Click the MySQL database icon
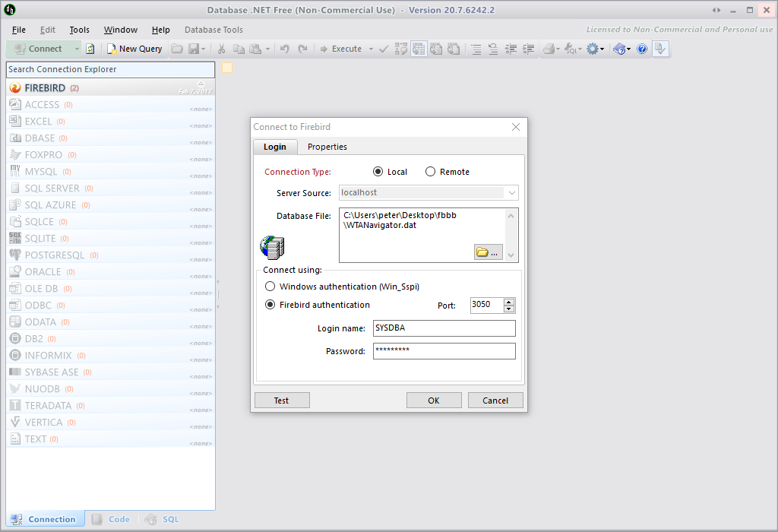Viewport: 778px width, 532px height. (15, 171)
